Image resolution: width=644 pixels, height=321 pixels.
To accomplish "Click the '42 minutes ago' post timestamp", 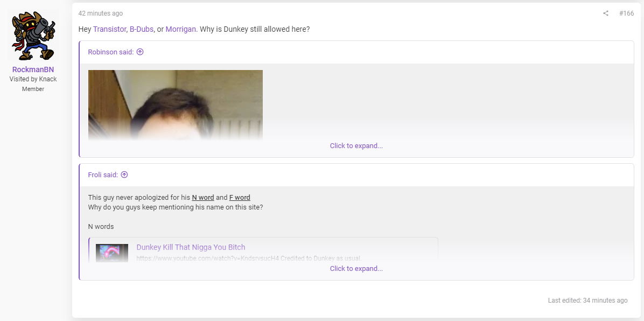I will pos(101,13).
